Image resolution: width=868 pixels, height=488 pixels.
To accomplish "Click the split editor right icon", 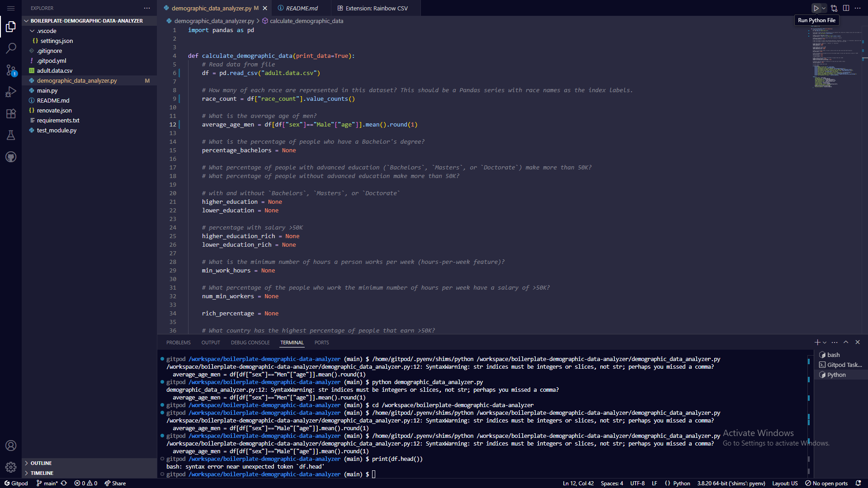I will [x=846, y=8].
